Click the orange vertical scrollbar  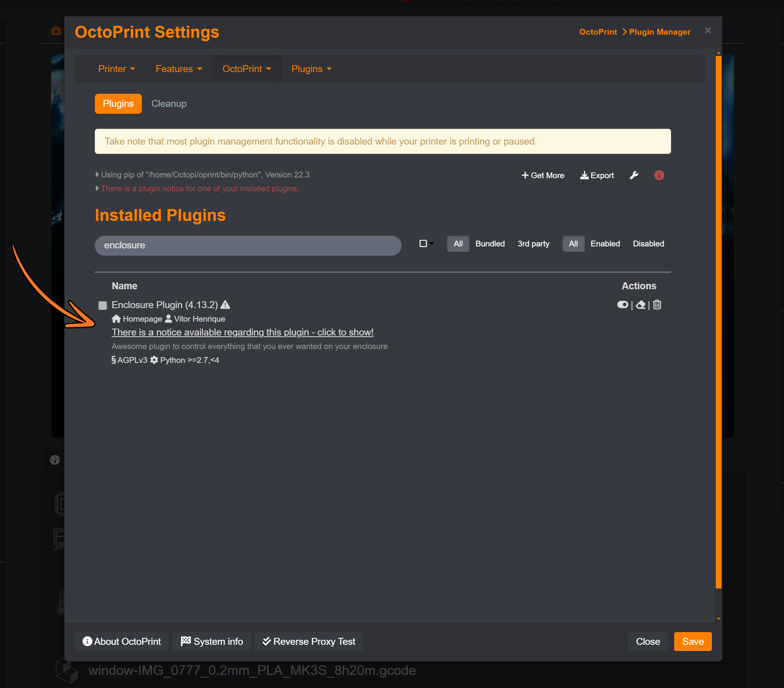[718, 322]
